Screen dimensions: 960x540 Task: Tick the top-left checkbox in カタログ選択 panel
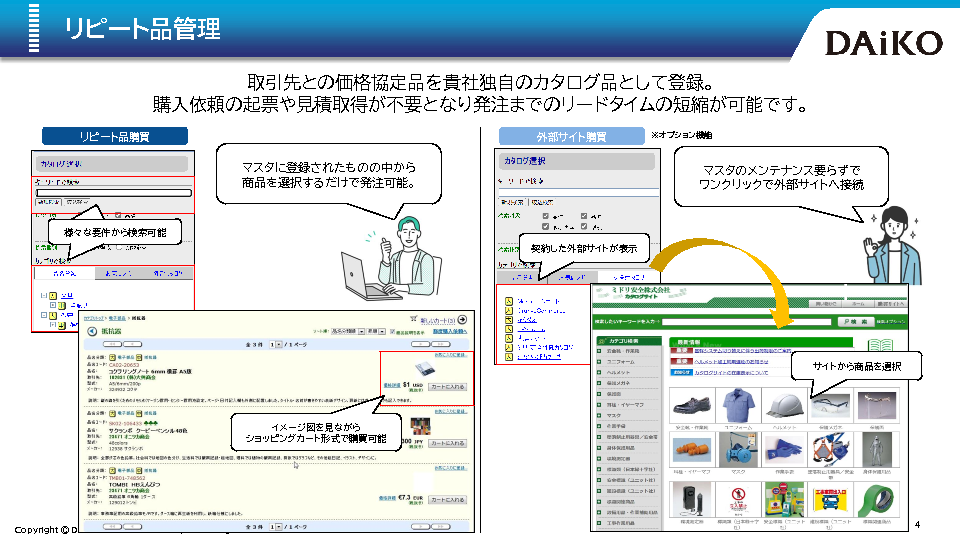coord(544,215)
